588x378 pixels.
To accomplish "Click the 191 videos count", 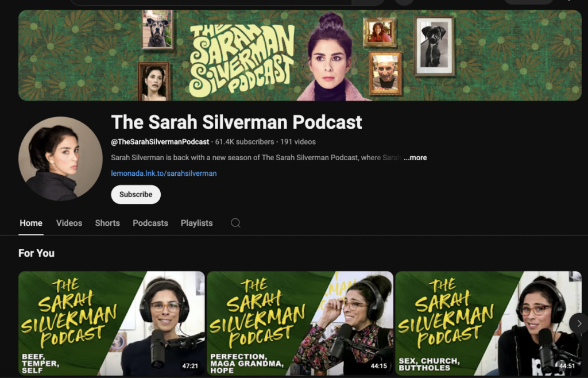I will click(x=298, y=142).
